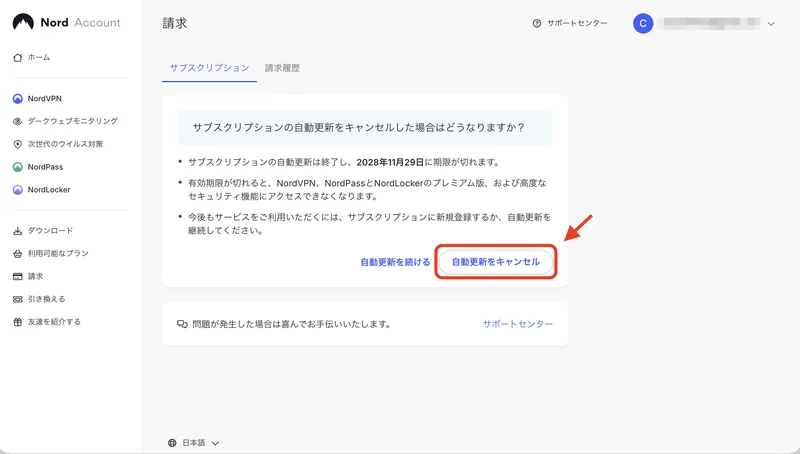Click the Account wordmark text
The width and height of the screenshot is (800, 454).
(x=97, y=22)
